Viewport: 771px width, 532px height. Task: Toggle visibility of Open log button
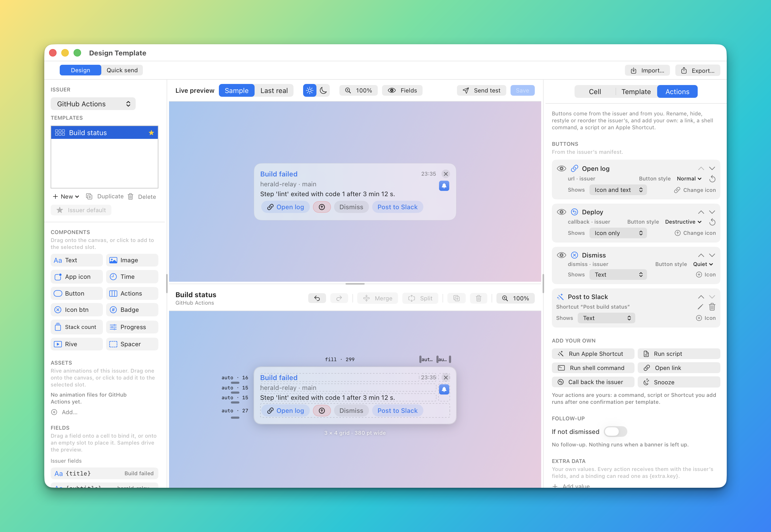(561, 169)
